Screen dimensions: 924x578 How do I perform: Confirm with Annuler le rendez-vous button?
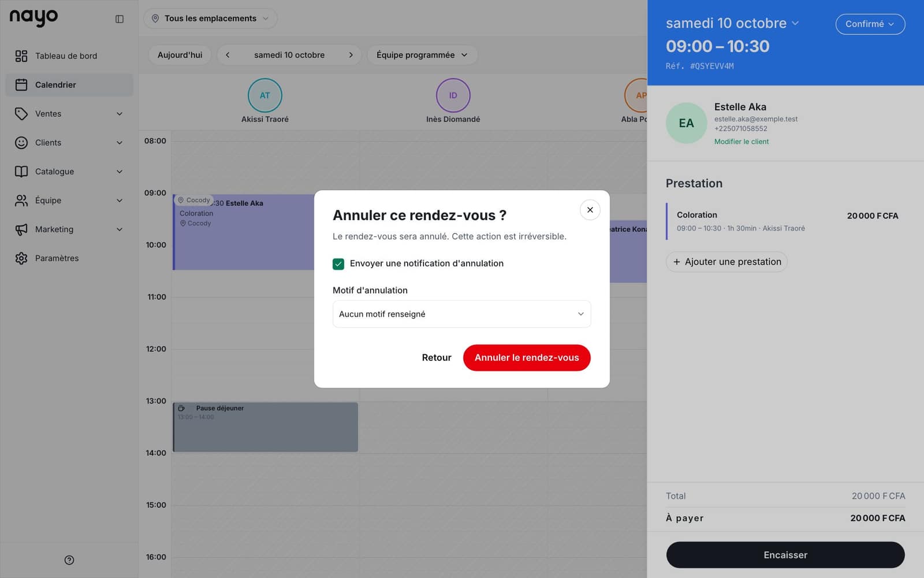tap(527, 358)
